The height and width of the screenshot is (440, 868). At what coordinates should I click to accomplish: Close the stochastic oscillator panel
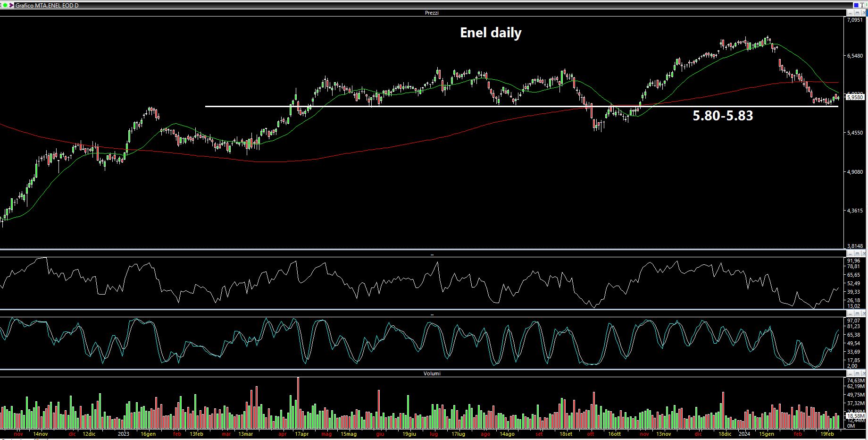click(x=864, y=314)
